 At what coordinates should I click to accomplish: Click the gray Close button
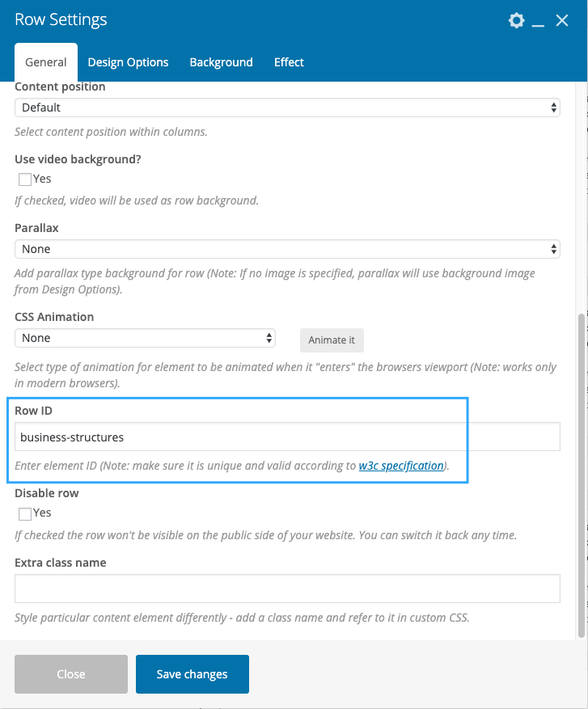71,674
